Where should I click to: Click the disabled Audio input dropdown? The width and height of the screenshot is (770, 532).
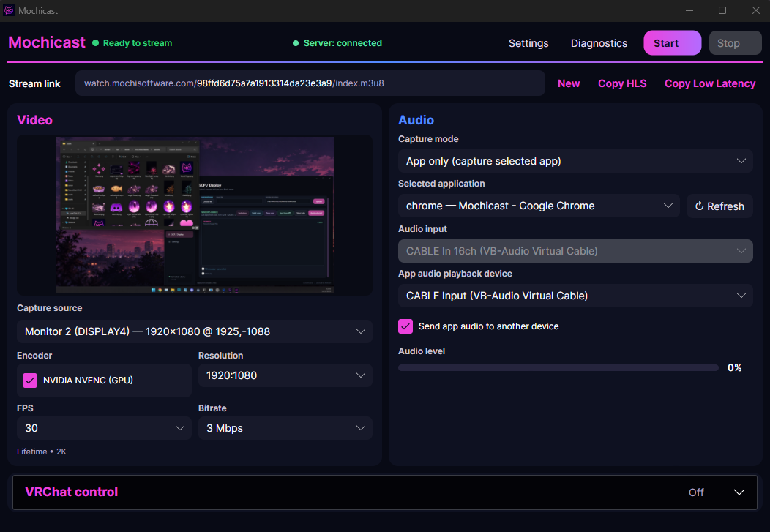pyautogui.click(x=575, y=251)
